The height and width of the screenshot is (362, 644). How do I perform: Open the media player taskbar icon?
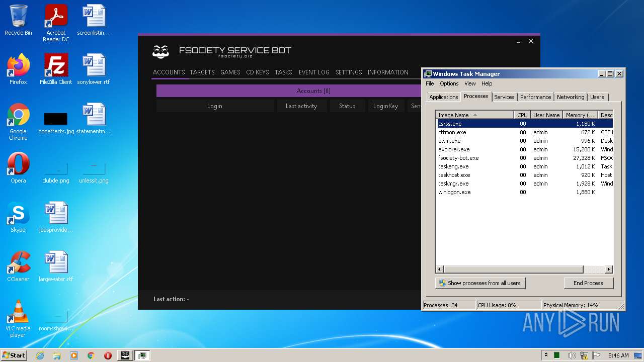(x=74, y=355)
